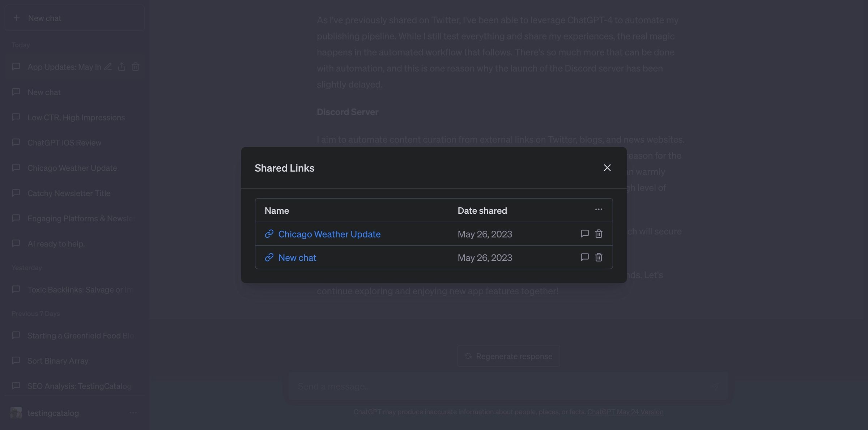Delete the New chat shared link

coord(599,257)
